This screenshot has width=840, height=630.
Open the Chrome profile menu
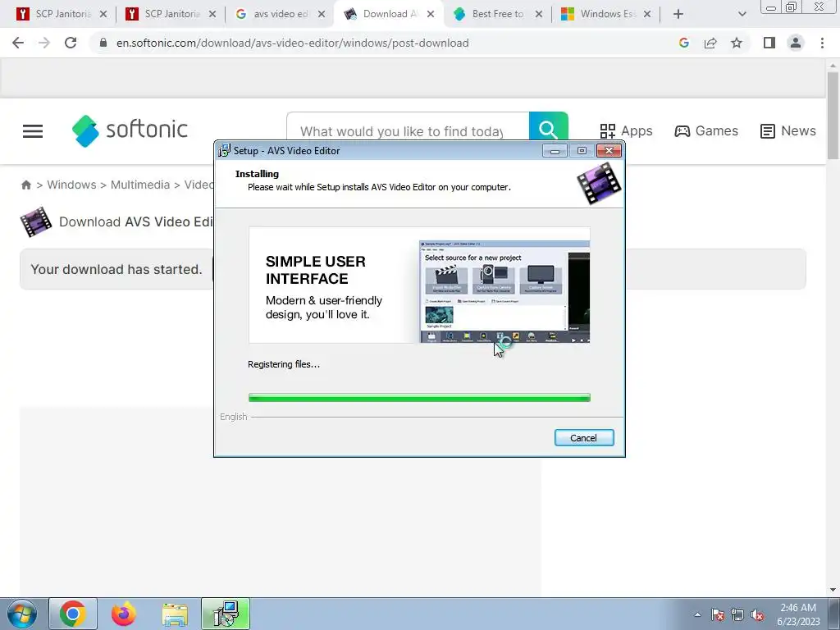(796, 43)
